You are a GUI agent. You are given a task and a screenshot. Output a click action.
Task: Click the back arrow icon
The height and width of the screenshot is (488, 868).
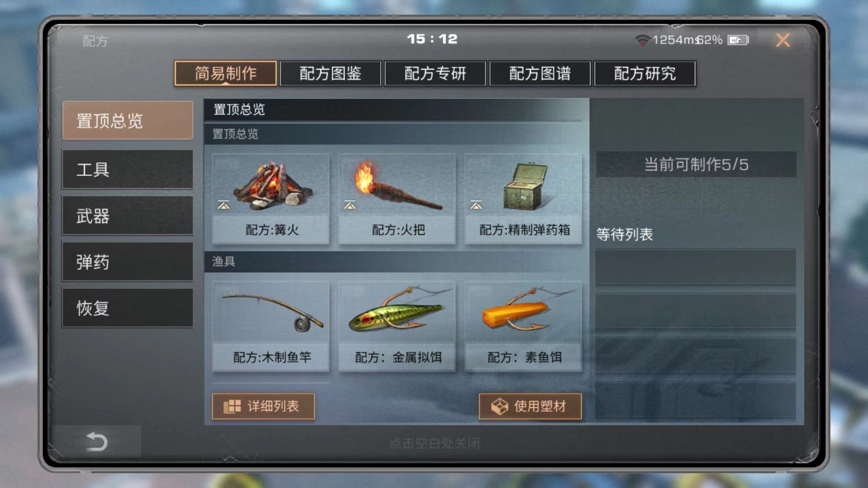tap(97, 441)
